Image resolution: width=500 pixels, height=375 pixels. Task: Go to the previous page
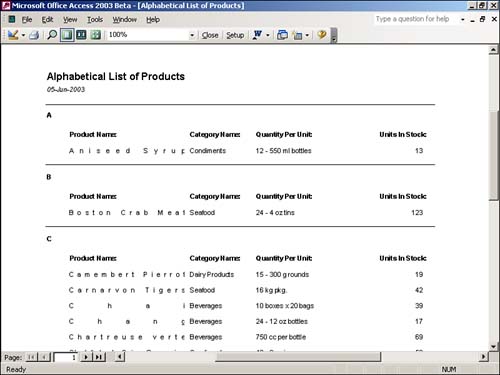pyautogui.click(x=44, y=357)
